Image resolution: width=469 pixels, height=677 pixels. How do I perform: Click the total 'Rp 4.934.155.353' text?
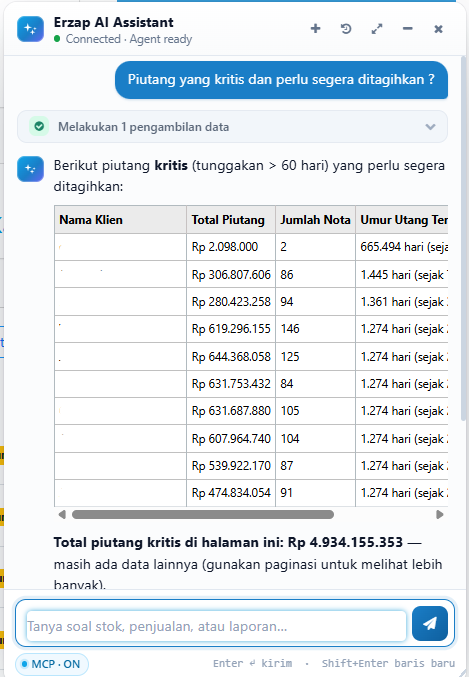pos(345,542)
